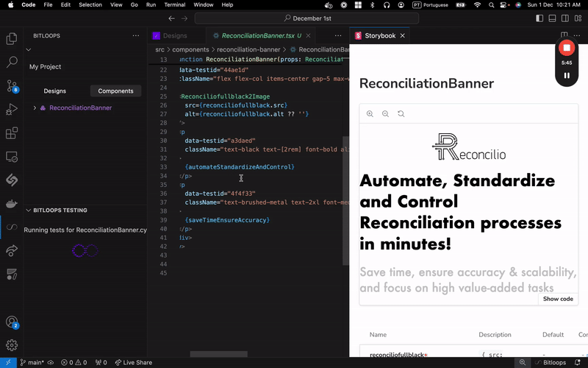
Task: Open the Extensions view
Action: (x=12, y=133)
